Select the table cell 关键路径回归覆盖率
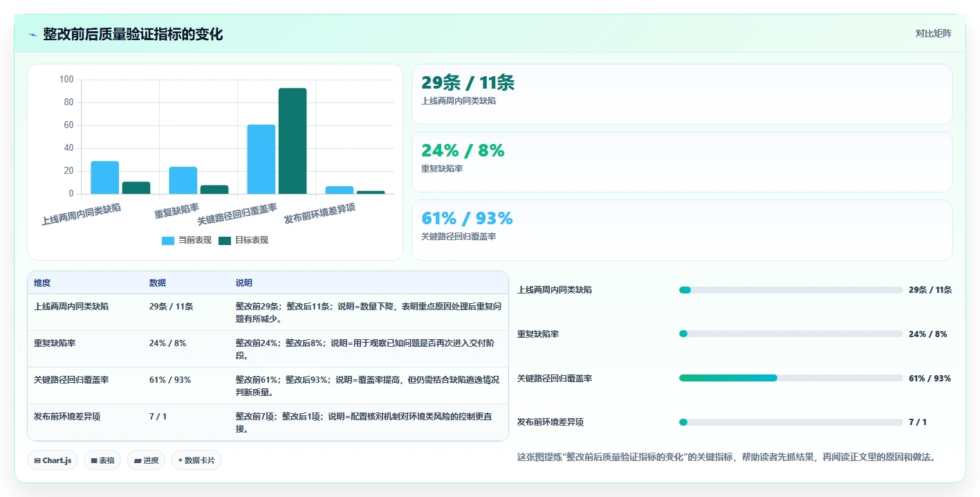 coord(71,380)
